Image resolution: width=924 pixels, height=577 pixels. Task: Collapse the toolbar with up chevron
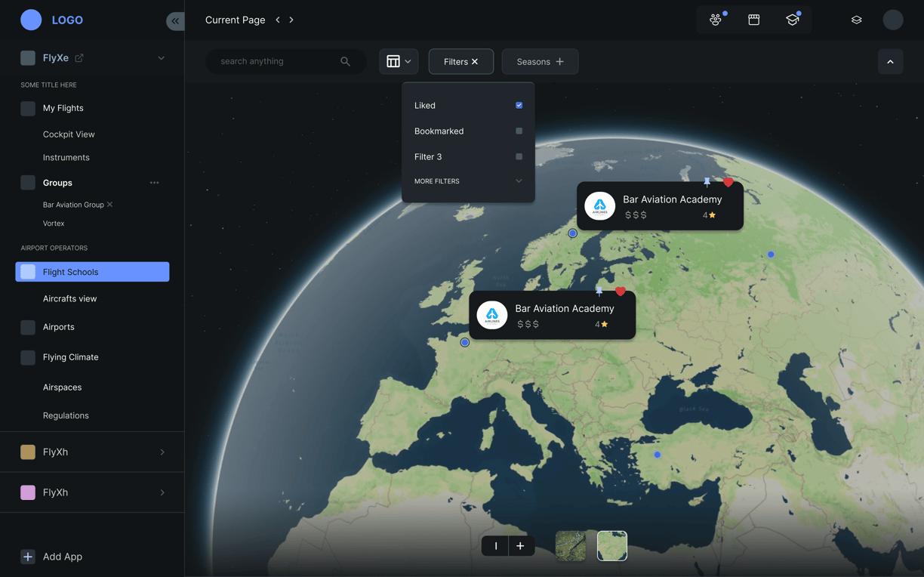coord(890,62)
